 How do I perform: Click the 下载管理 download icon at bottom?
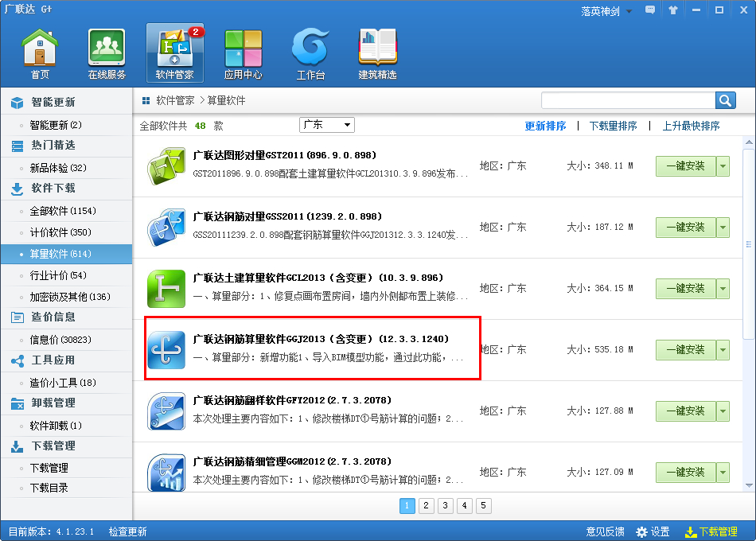(x=691, y=531)
